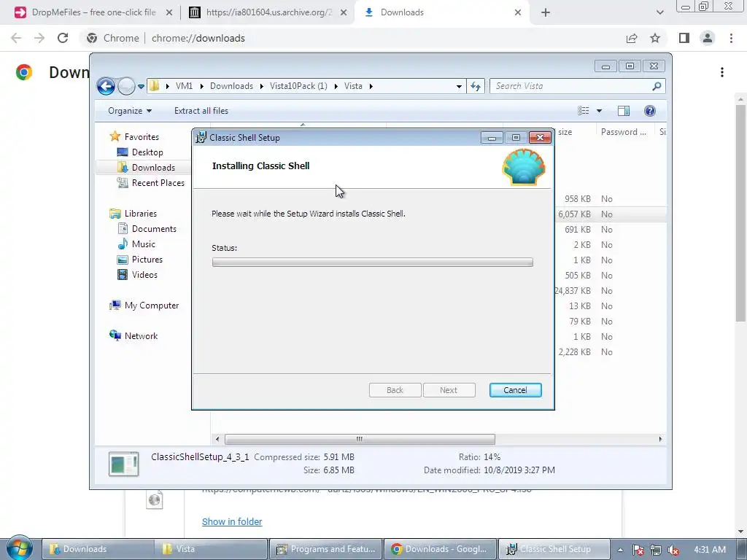Viewport: 747px width, 560px height.
Task: Open the Organize menu
Action: tap(130, 111)
